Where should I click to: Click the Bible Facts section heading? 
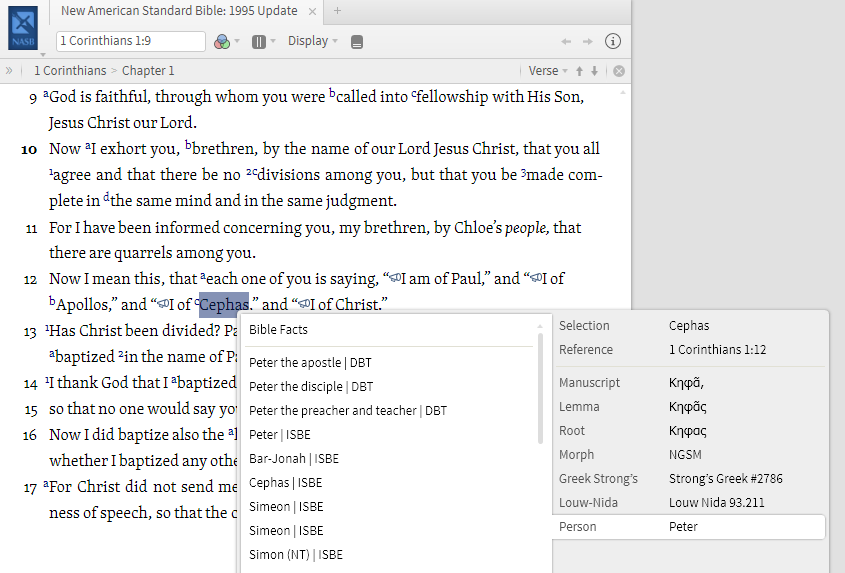(278, 329)
